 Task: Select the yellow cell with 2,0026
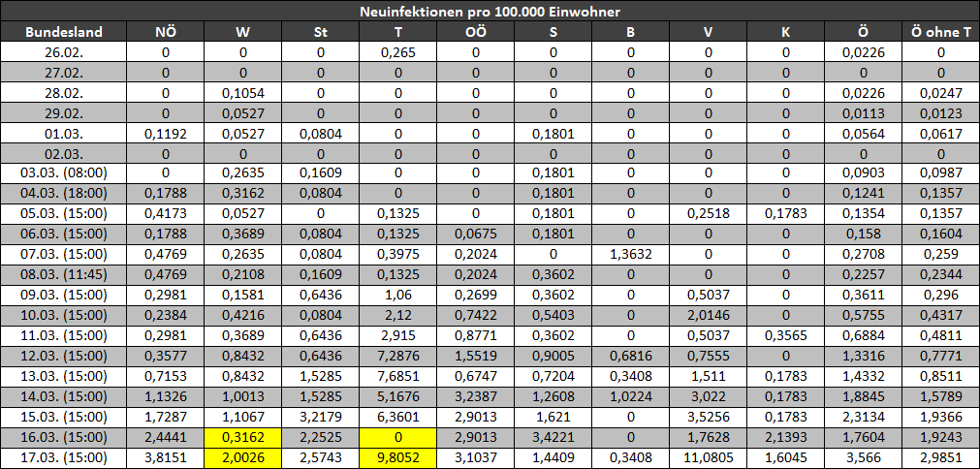coord(243,457)
